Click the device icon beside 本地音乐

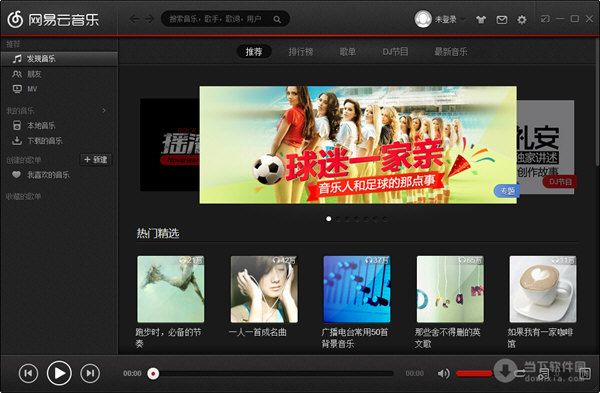coord(17,125)
